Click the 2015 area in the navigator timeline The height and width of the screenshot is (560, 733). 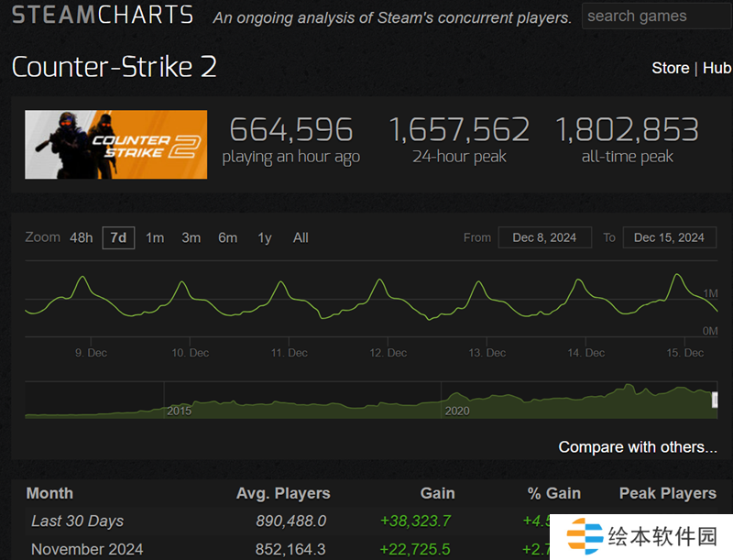pyautogui.click(x=180, y=410)
